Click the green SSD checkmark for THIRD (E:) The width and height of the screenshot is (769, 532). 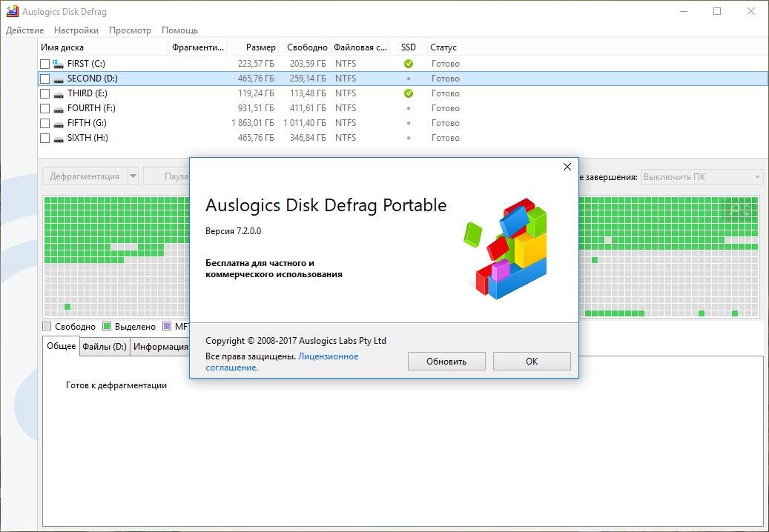click(x=408, y=93)
